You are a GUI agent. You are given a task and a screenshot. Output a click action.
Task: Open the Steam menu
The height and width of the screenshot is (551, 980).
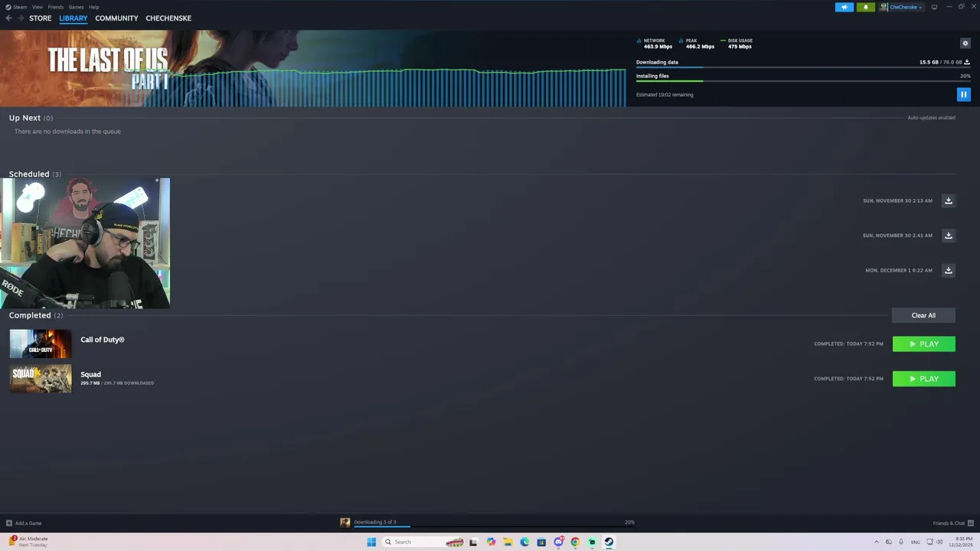coord(16,7)
